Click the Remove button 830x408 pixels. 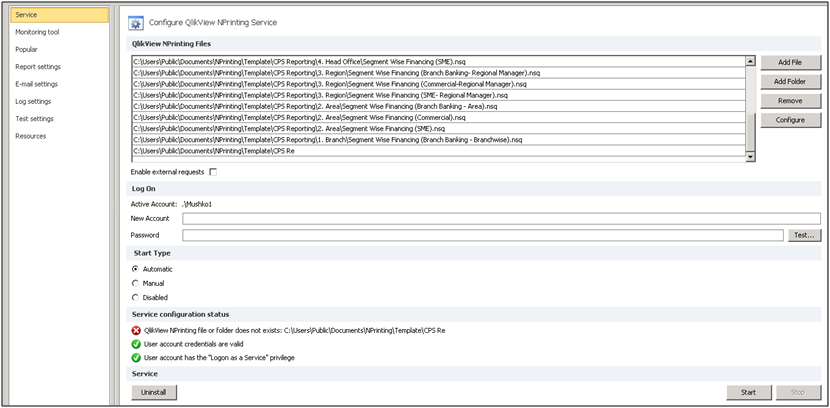[790, 101]
